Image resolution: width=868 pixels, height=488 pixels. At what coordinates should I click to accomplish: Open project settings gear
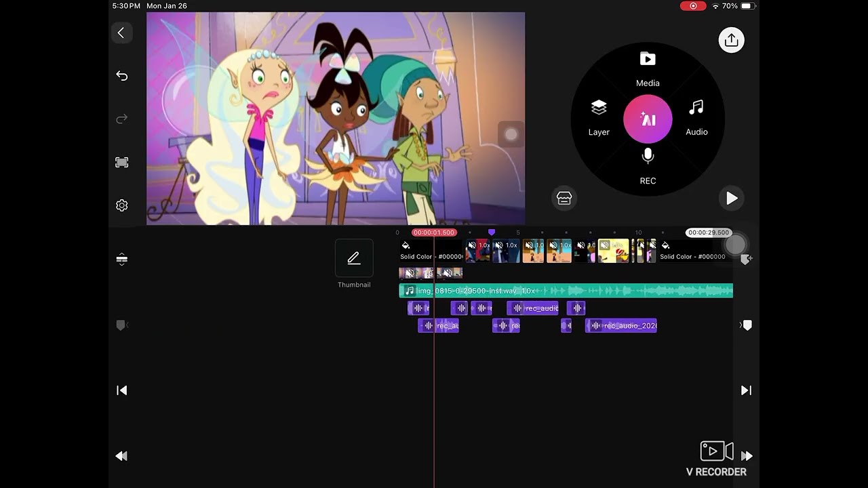point(122,205)
